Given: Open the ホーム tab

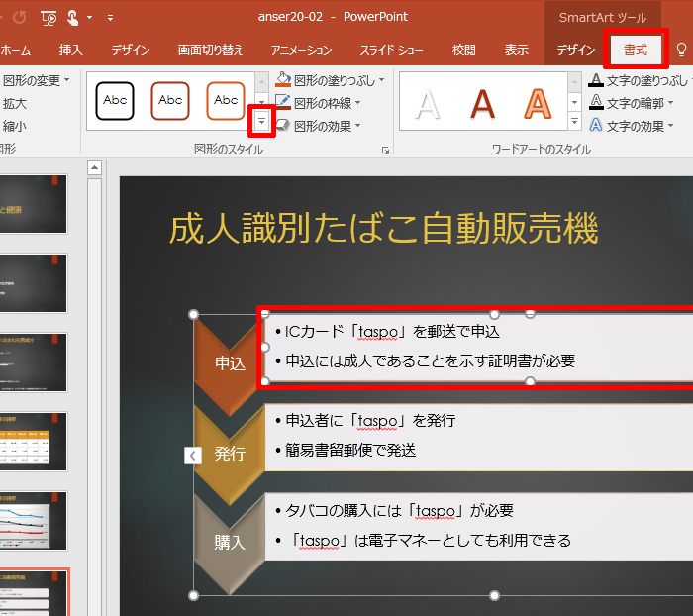Looking at the screenshot, I should click(x=15, y=50).
